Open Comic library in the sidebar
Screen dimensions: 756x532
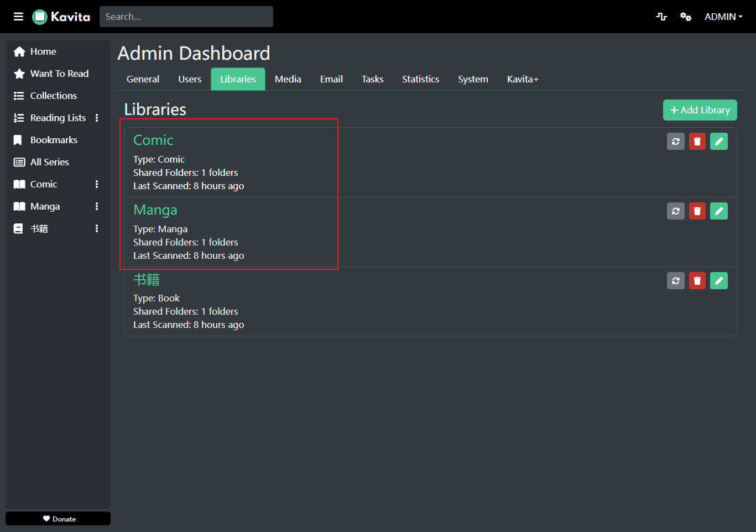(44, 184)
